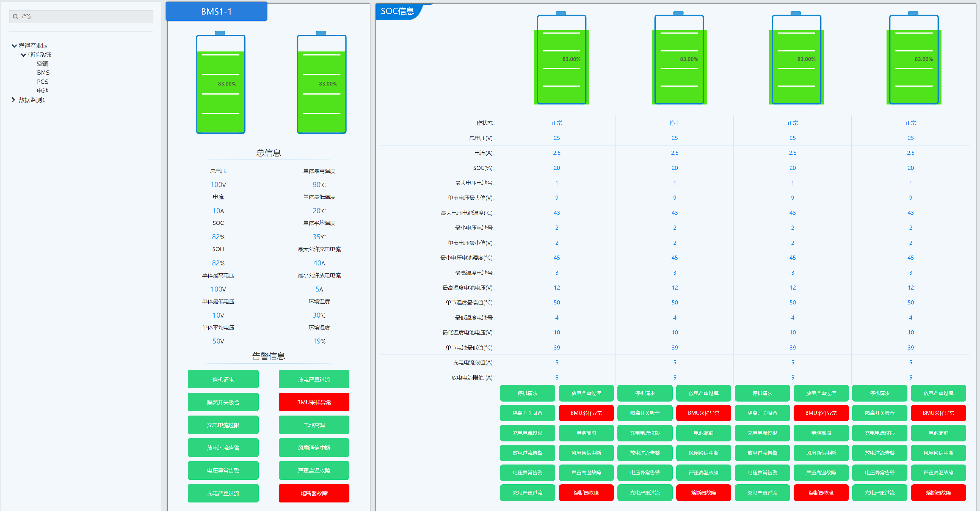Screen dimensions: 980x511
Task: Select PCS in the tree
Action: 42,82
